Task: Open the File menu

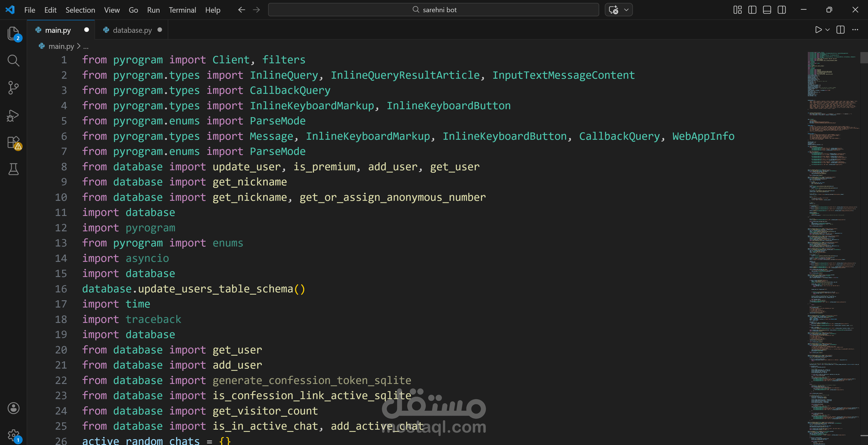Action: pyautogui.click(x=30, y=10)
